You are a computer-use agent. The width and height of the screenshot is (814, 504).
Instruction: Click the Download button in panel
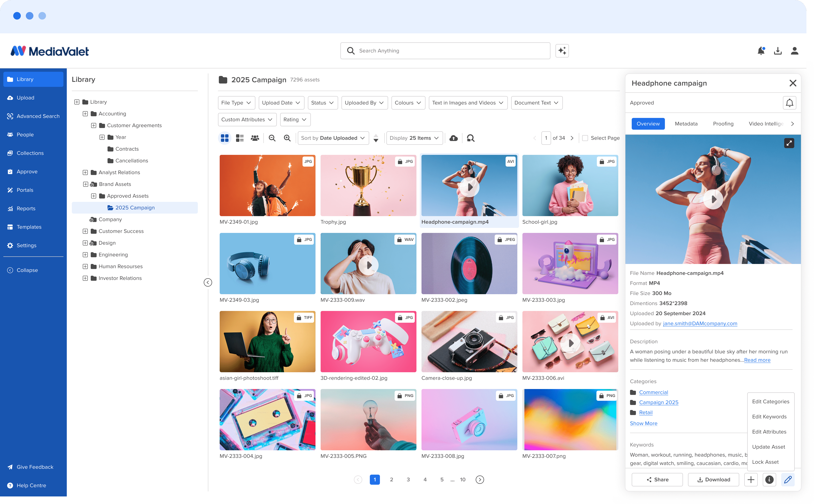pos(713,479)
